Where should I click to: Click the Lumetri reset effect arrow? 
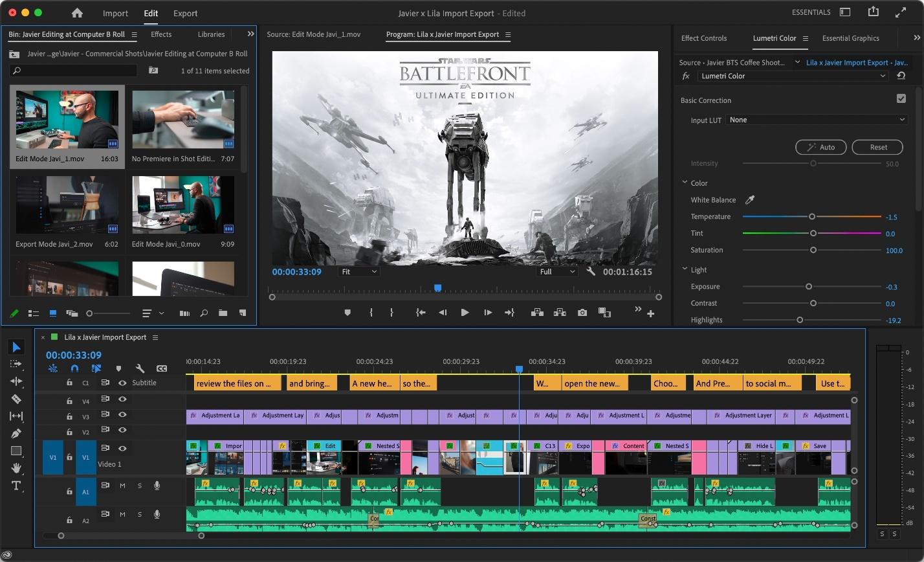tap(901, 76)
